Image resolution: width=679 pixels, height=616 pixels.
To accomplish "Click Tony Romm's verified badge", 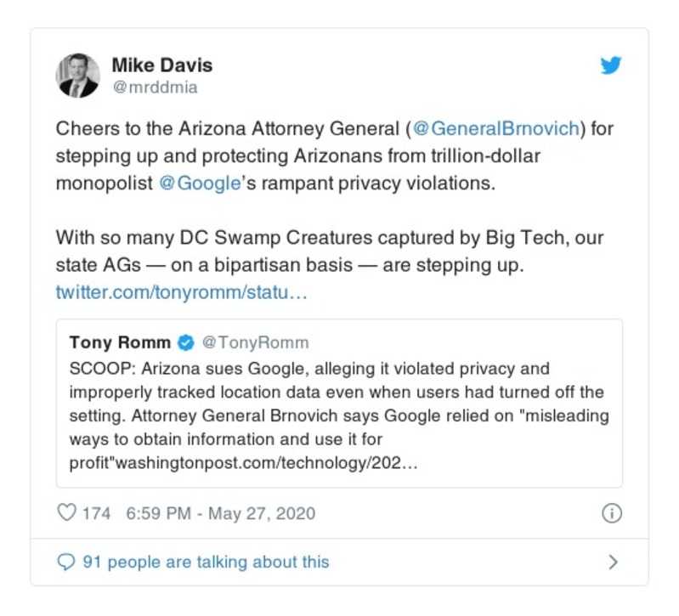I will [x=185, y=342].
